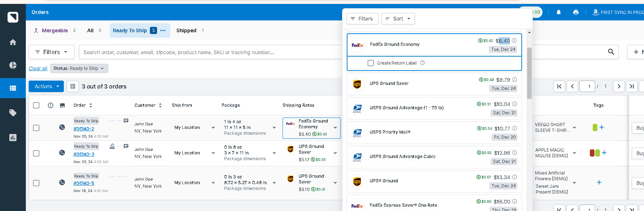644x211 pixels.
Task: Select UPS® Ground rate option
Action: (x=434, y=181)
